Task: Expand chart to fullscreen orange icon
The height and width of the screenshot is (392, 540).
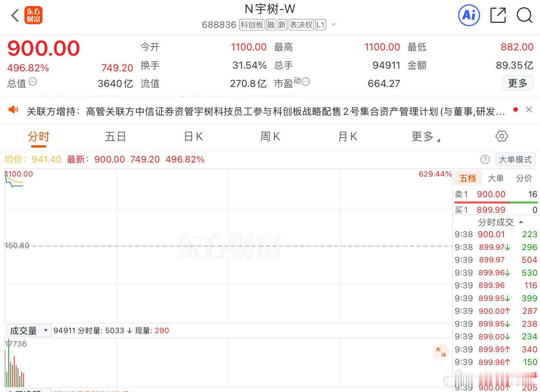Action: tap(441, 352)
